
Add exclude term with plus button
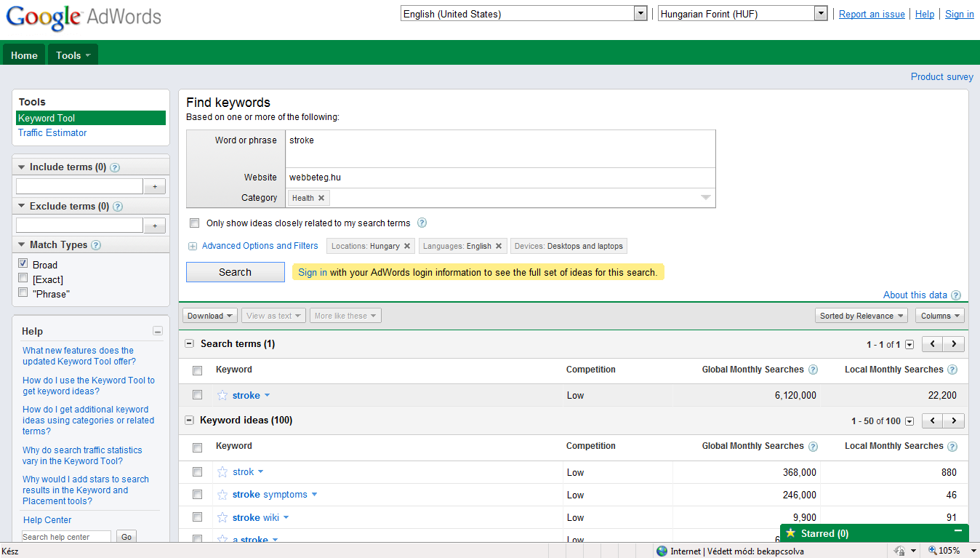pyautogui.click(x=154, y=226)
